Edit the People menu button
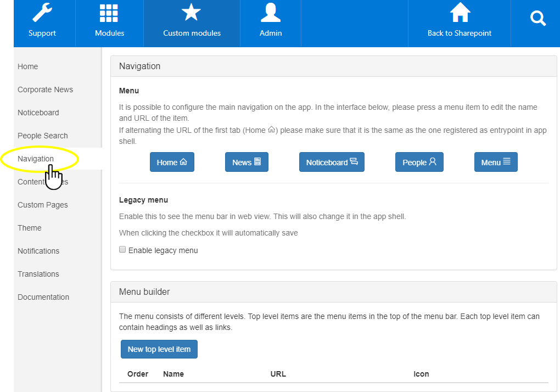 (x=419, y=162)
